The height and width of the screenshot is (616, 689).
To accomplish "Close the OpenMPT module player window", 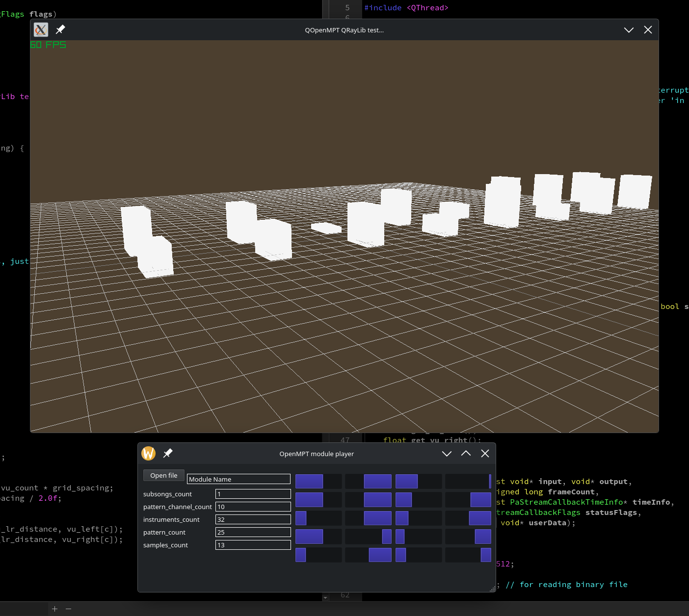I will (x=485, y=454).
